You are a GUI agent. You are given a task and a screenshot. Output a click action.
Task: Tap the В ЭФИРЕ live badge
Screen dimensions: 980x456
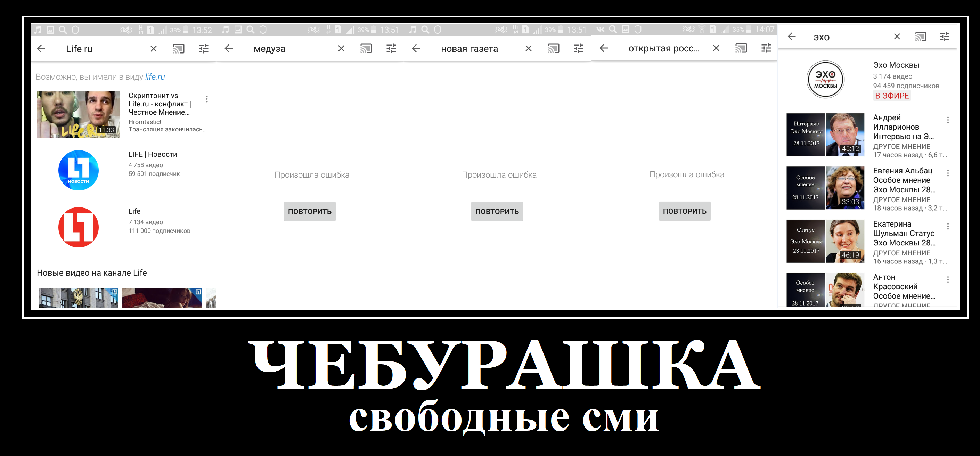892,96
